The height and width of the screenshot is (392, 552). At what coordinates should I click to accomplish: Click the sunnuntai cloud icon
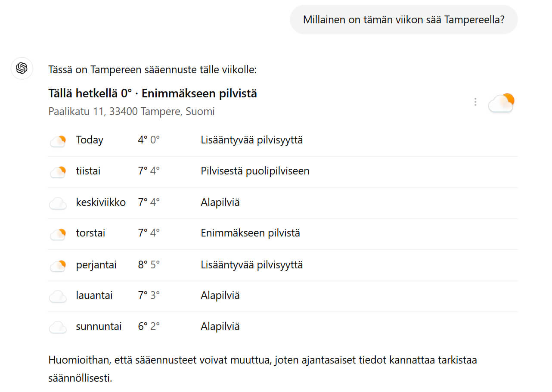pos(58,327)
